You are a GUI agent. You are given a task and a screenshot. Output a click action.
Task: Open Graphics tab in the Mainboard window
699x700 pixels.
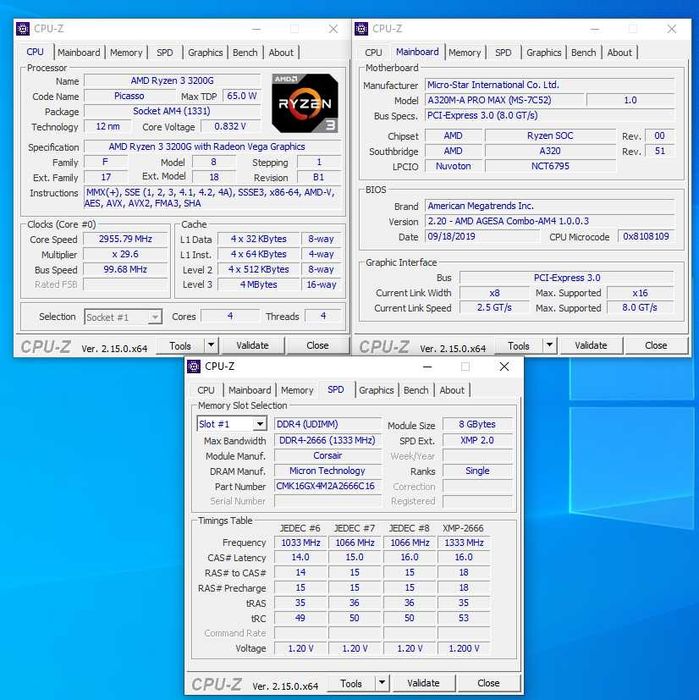tap(544, 53)
